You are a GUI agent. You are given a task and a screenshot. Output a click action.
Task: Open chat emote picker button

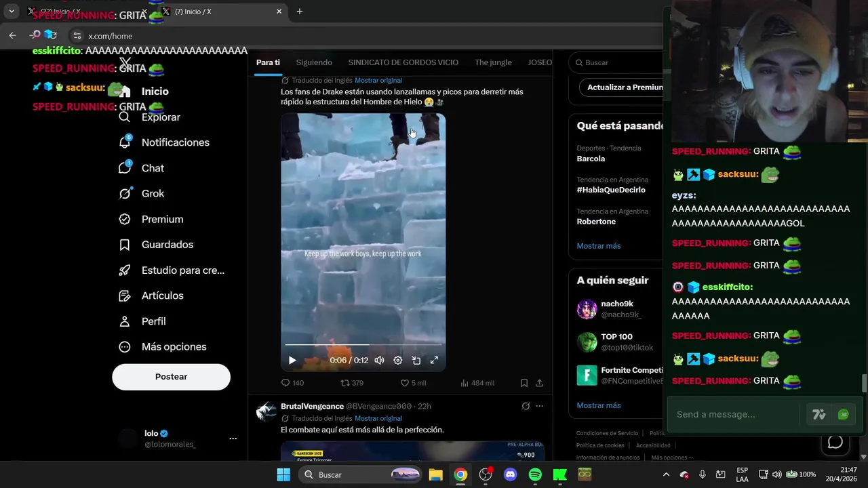tap(844, 415)
